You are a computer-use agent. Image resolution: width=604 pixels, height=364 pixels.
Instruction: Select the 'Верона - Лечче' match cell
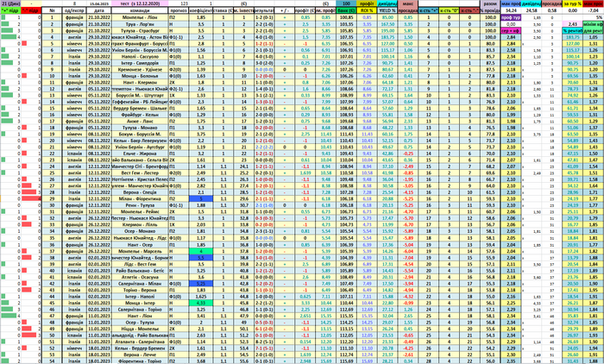[x=140, y=355]
